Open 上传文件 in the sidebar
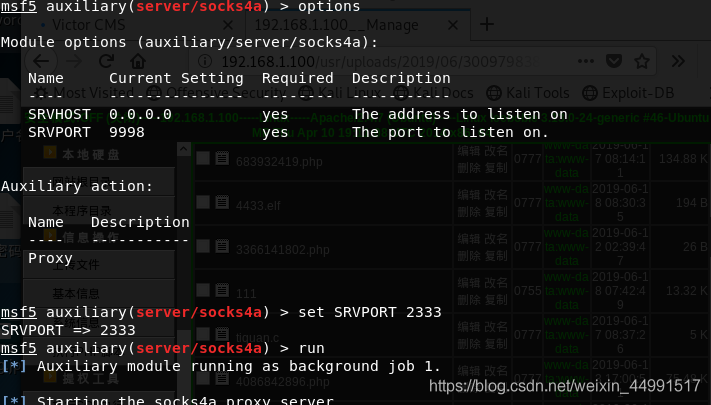Screen dimensions: 711x405 pyautogui.click(x=76, y=264)
